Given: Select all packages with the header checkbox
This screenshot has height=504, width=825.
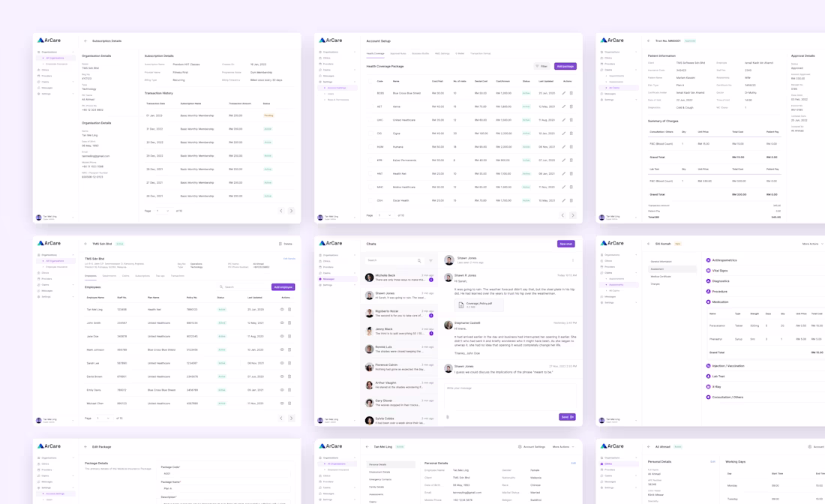Looking at the screenshot, I should click(x=370, y=81).
